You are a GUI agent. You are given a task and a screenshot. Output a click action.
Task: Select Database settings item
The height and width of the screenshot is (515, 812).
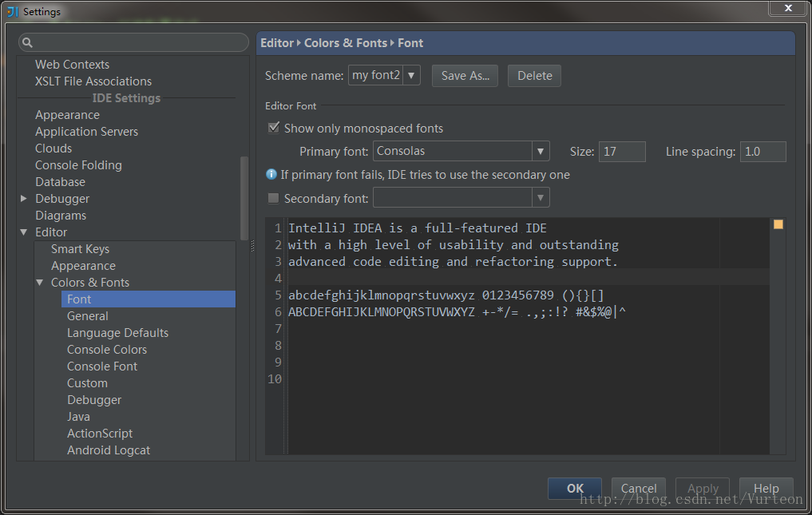tap(60, 182)
